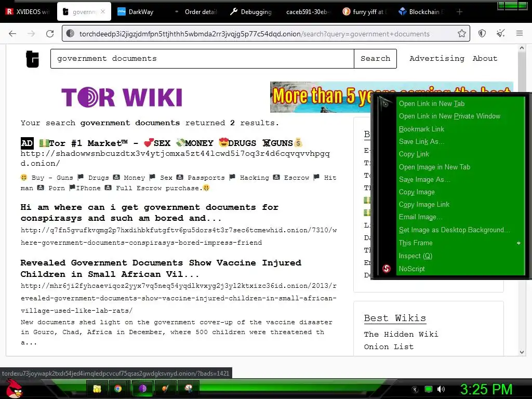Open the green monitor network tray icon
The width and height of the screenshot is (532, 399).
[429, 390]
